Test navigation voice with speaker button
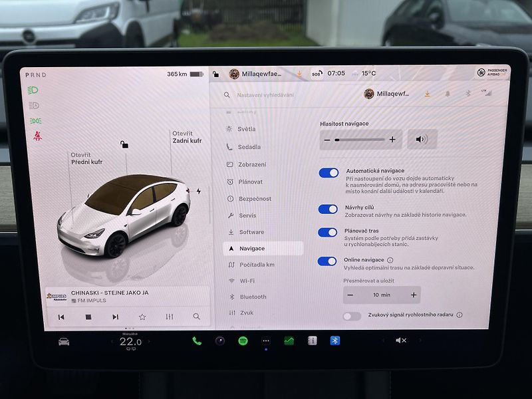This screenshot has width=532, height=399. click(422, 140)
